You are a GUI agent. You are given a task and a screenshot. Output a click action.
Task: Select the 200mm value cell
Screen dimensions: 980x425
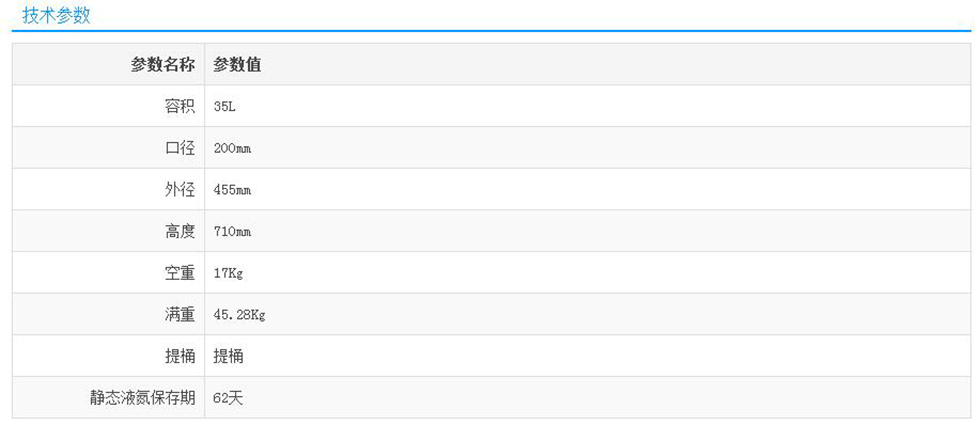pos(232,148)
